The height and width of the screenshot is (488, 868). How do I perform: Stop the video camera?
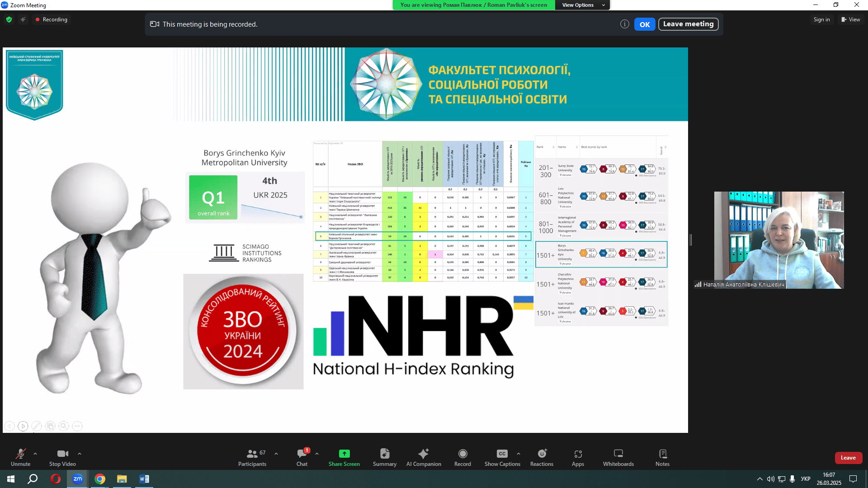click(x=62, y=454)
